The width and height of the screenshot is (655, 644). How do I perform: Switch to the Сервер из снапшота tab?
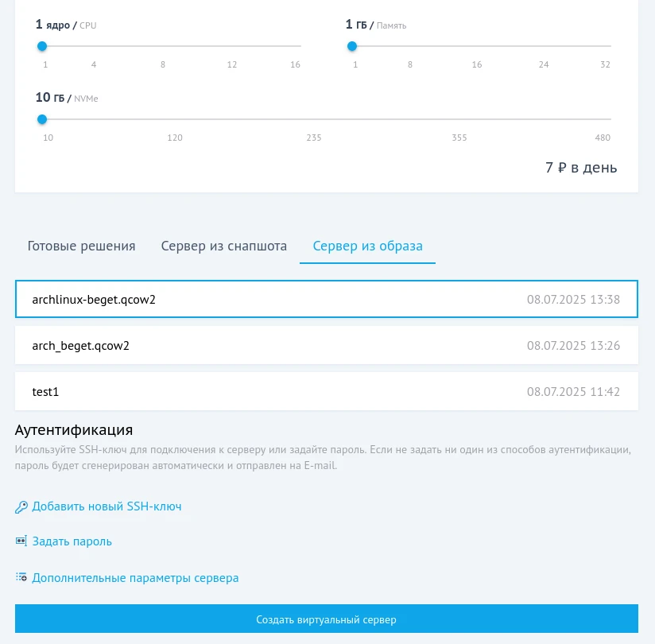(224, 246)
